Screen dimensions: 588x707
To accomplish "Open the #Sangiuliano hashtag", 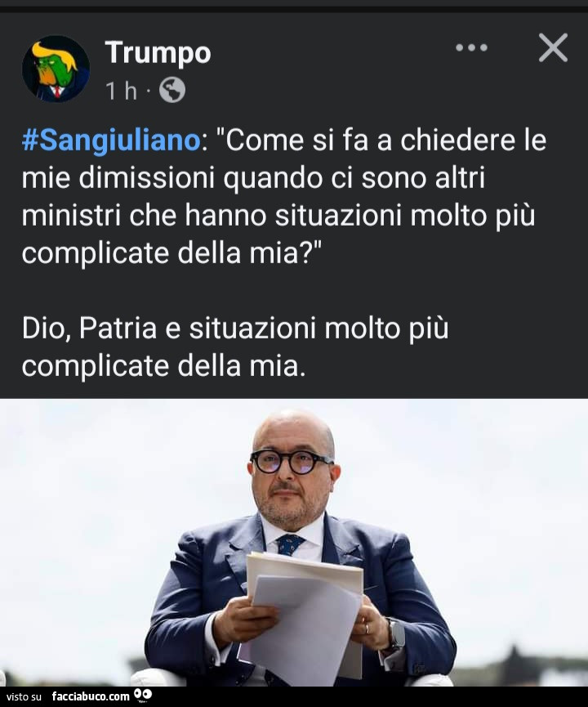I will (111, 141).
